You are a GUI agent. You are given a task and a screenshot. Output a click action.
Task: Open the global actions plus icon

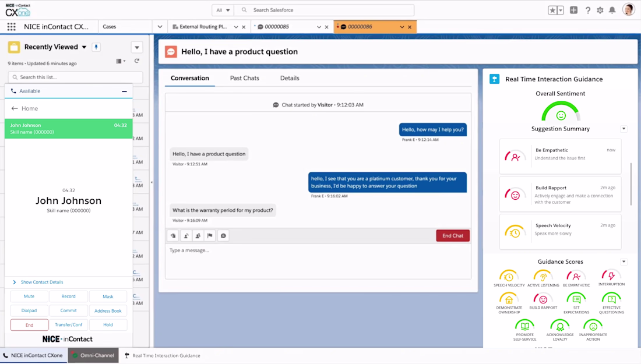click(573, 10)
